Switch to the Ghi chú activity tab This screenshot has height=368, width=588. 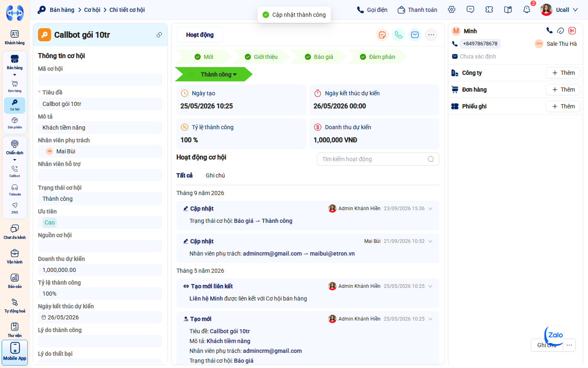(x=215, y=175)
